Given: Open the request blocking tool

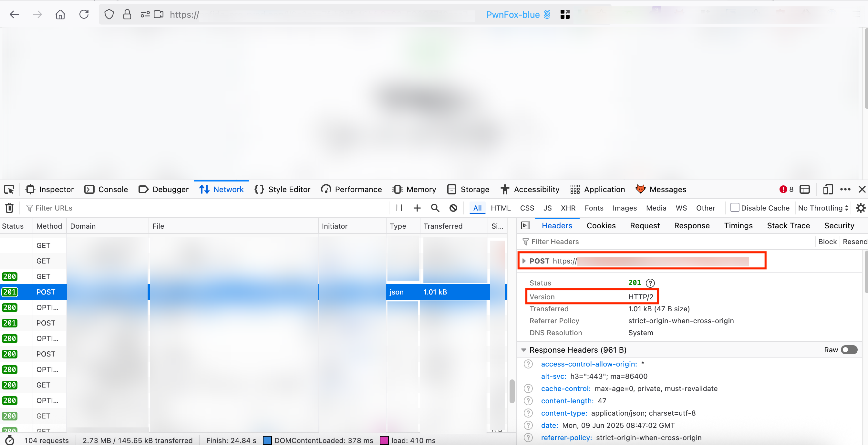Looking at the screenshot, I should (453, 208).
